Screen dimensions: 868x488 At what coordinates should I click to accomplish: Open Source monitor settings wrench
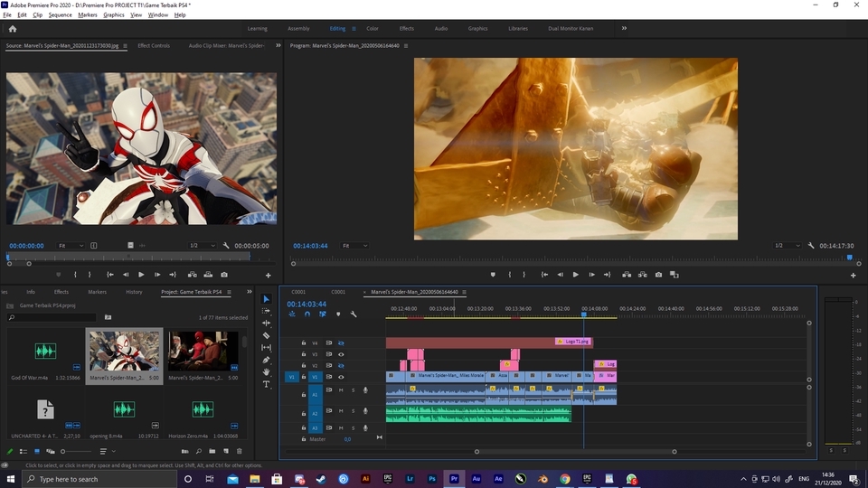(226, 246)
